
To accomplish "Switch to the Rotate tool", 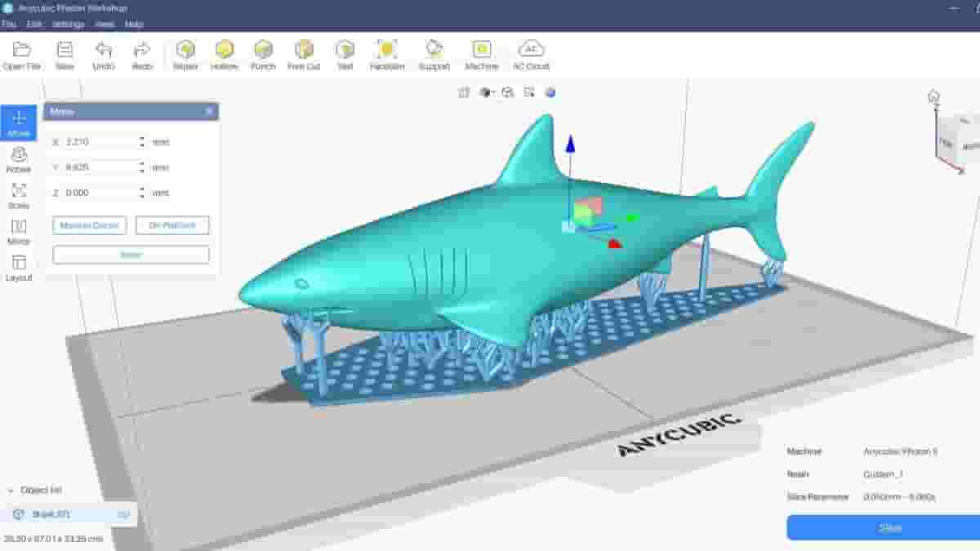I will (x=18, y=161).
